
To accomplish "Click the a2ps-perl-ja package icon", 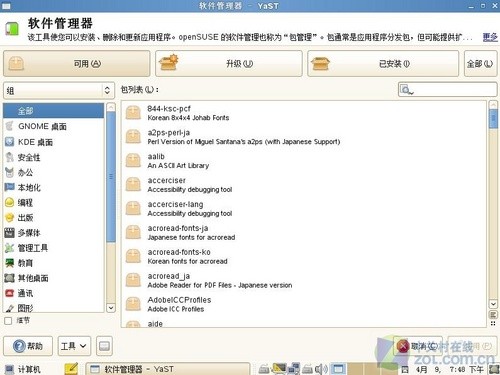I will [133, 137].
